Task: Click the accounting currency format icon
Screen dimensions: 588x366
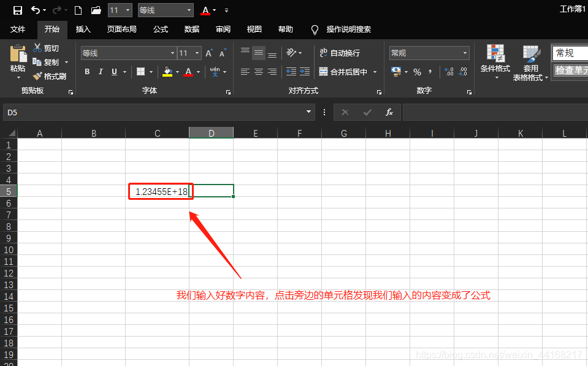Action: [395, 72]
